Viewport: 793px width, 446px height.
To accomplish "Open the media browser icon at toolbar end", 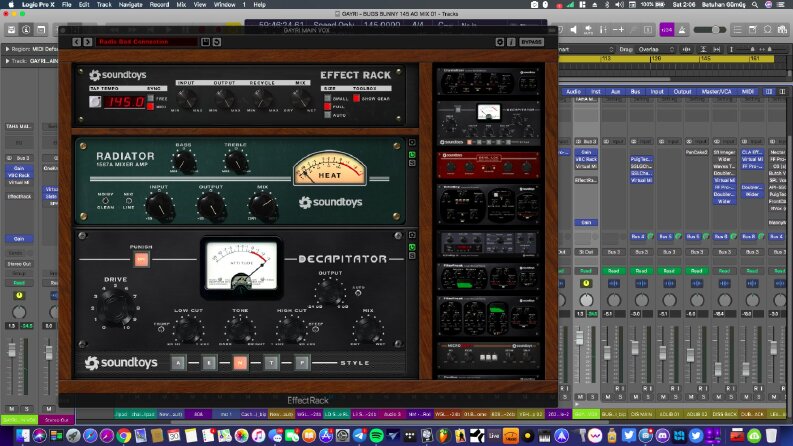I will [x=782, y=30].
